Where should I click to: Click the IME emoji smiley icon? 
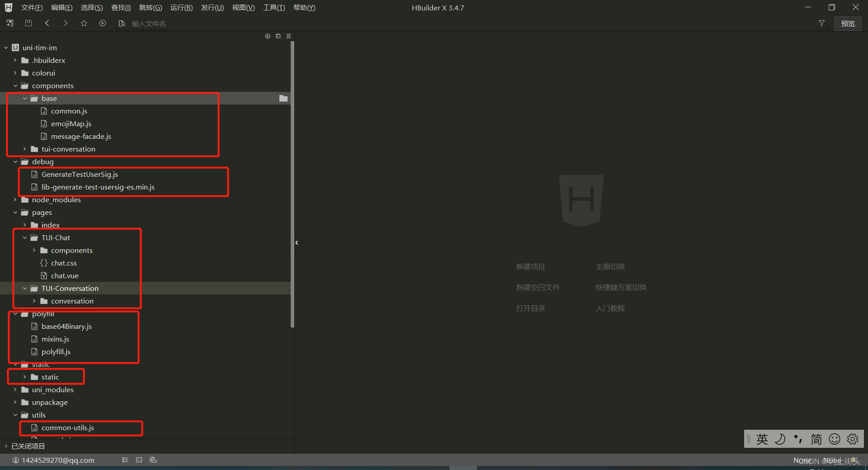[x=835, y=439]
